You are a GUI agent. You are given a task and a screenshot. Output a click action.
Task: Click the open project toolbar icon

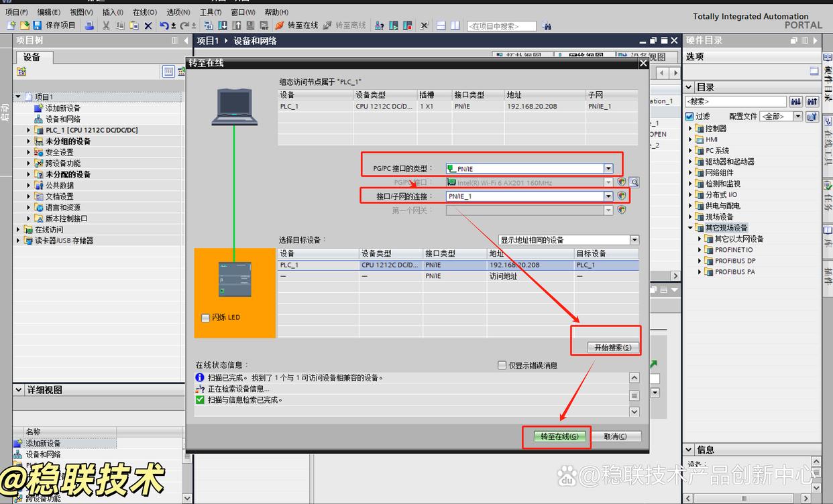point(24,25)
